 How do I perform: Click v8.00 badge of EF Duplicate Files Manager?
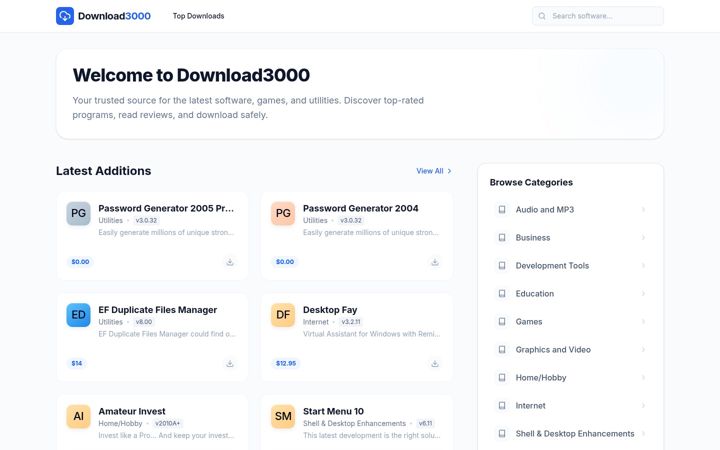tap(144, 322)
